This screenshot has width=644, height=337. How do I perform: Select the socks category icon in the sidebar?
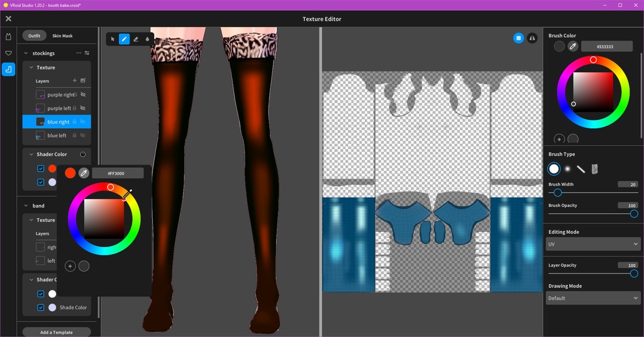(8, 69)
